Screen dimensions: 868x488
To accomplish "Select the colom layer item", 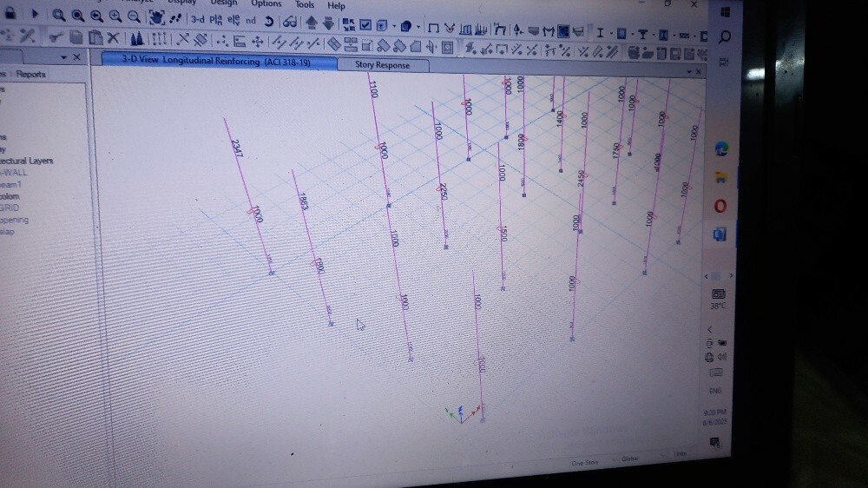I will point(10,196).
